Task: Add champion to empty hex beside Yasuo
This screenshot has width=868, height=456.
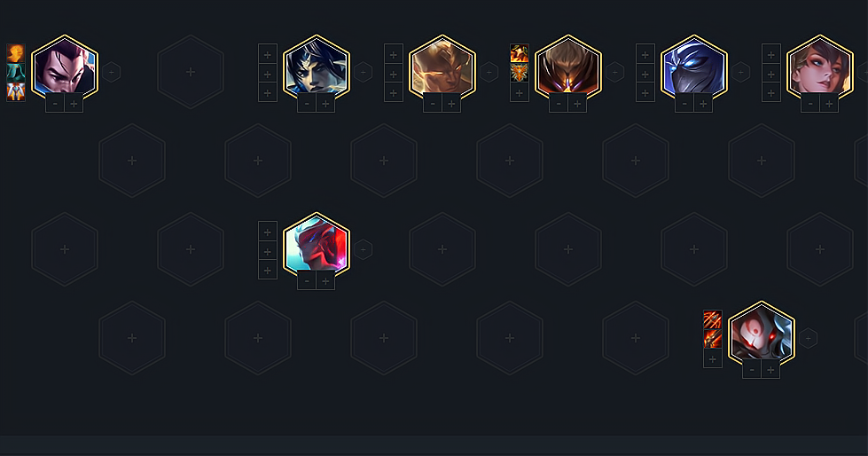Action: click(x=191, y=72)
